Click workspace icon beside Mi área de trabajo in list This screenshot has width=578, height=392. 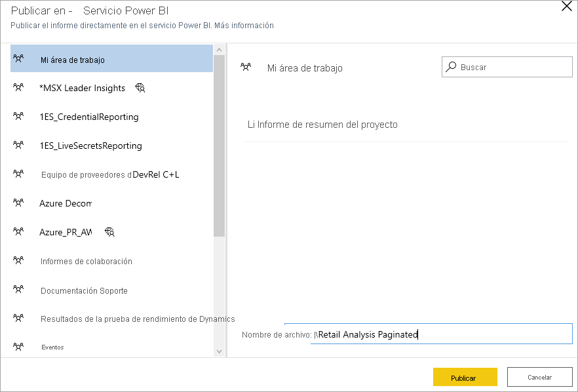(x=18, y=58)
